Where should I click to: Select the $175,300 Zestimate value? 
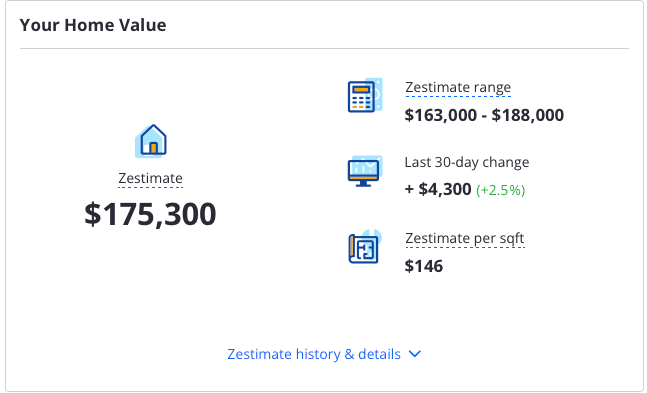pyautogui.click(x=150, y=214)
